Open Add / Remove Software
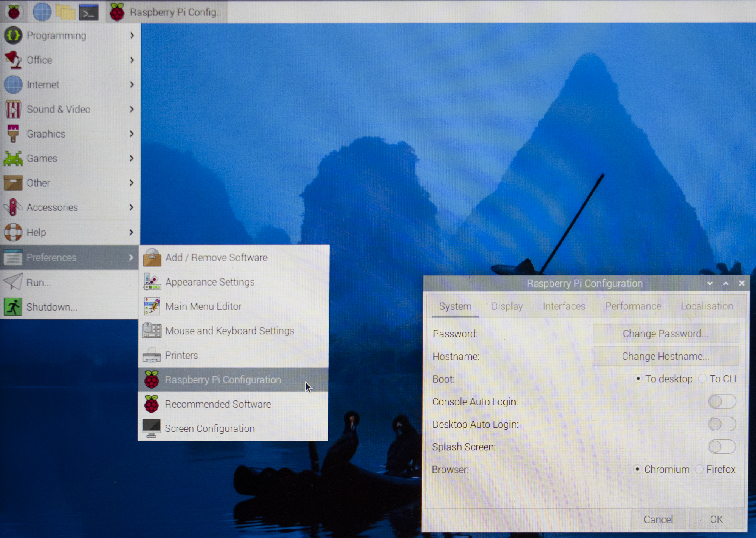The width and height of the screenshot is (756, 538). click(216, 257)
